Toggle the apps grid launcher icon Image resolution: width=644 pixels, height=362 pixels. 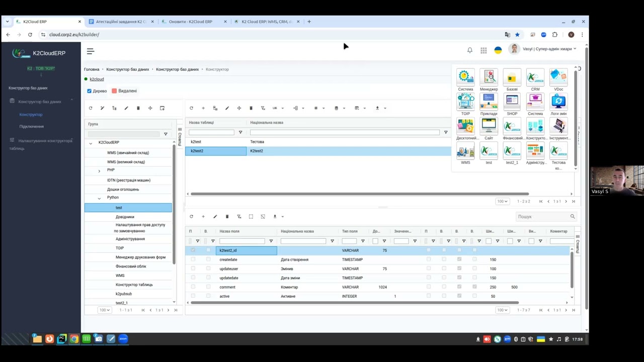[x=484, y=50]
